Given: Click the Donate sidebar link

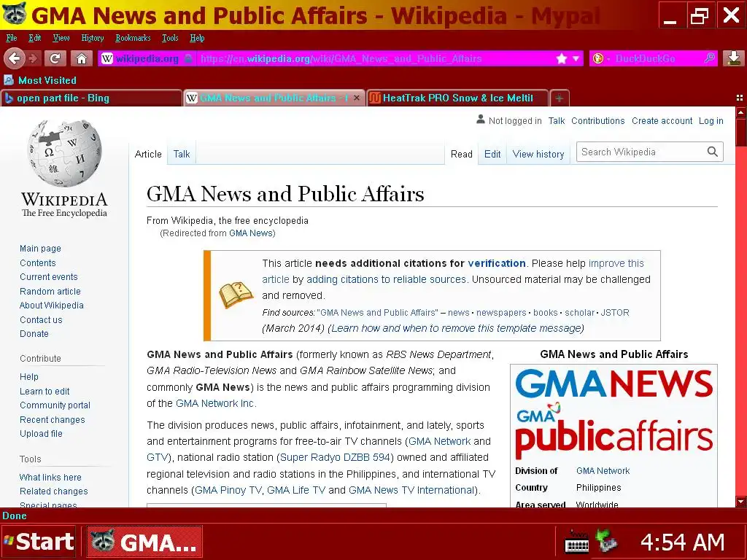Looking at the screenshot, I should [34, 334].
